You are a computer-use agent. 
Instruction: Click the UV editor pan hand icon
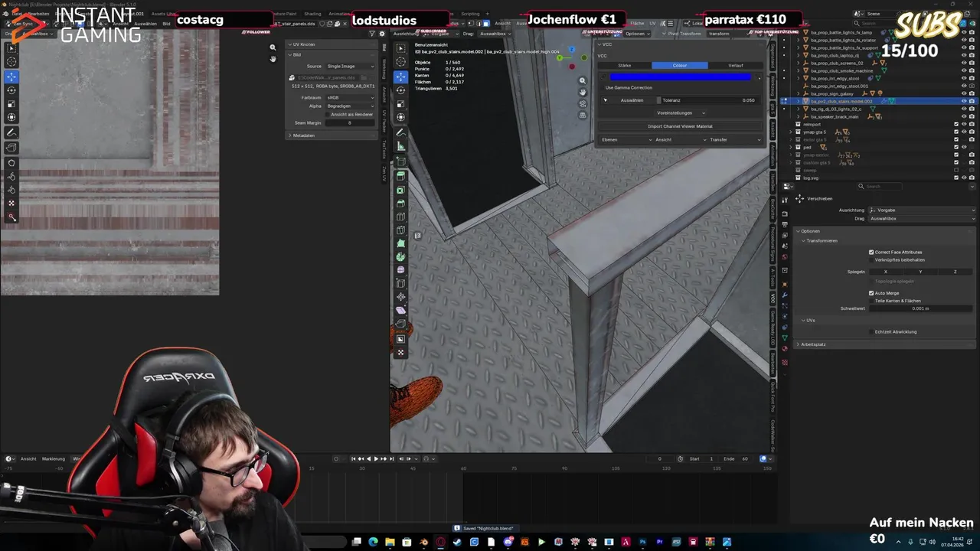point(273,59)
